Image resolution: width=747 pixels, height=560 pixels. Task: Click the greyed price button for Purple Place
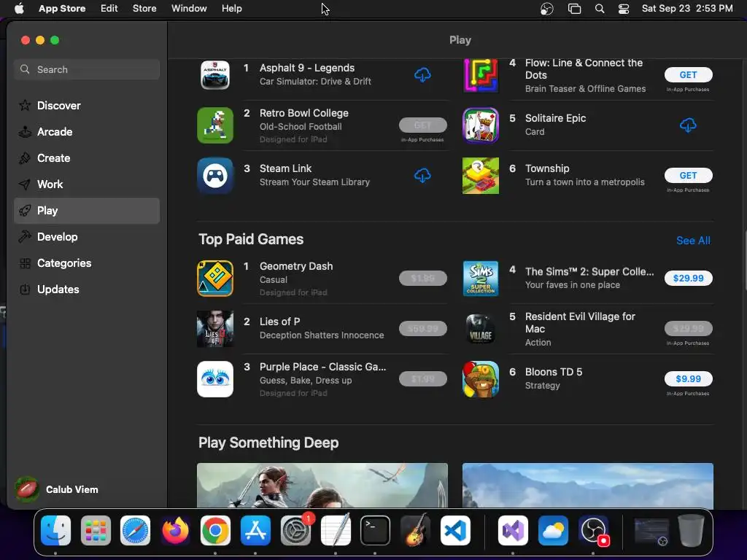(422, 379)
